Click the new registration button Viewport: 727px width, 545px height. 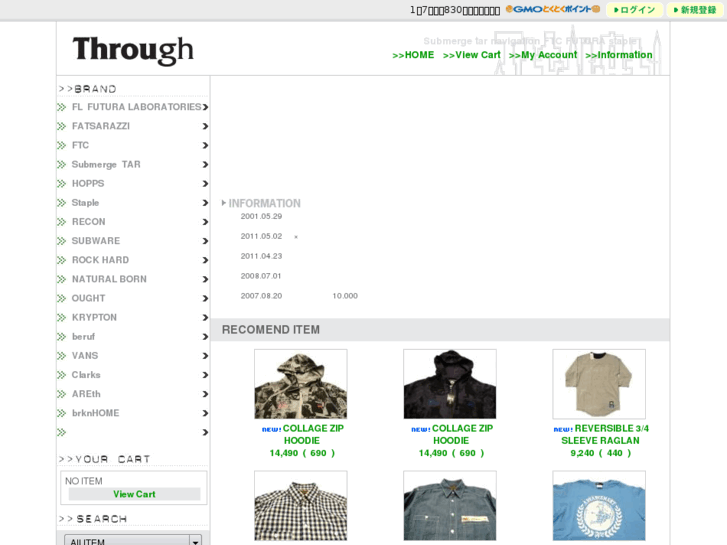click(x=695, y=10)
